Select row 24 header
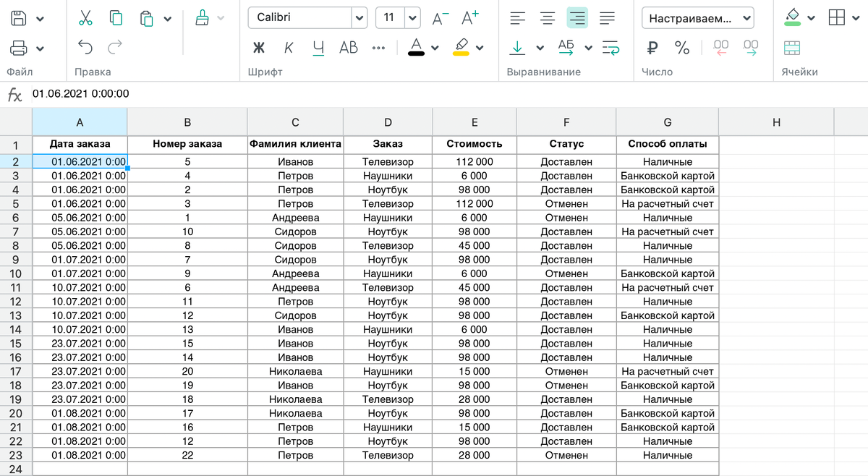Viewport: 868px width, 476px height. 16,469
